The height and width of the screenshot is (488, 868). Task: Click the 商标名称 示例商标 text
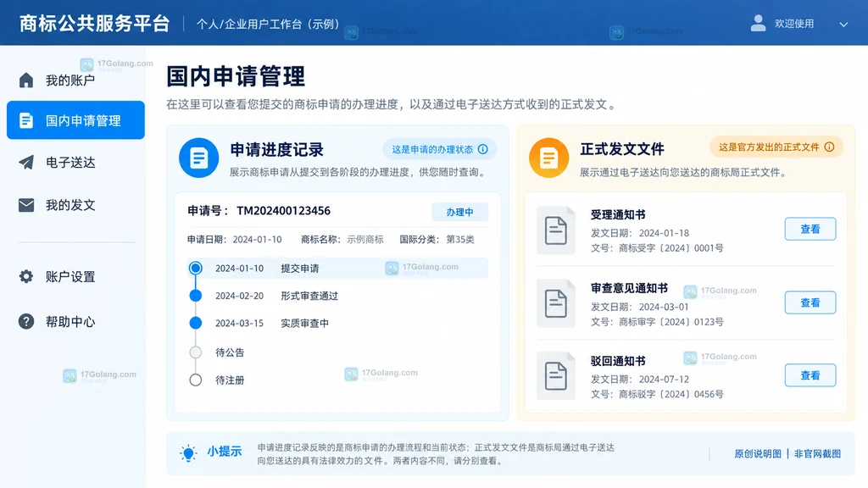tap(342, 240)
